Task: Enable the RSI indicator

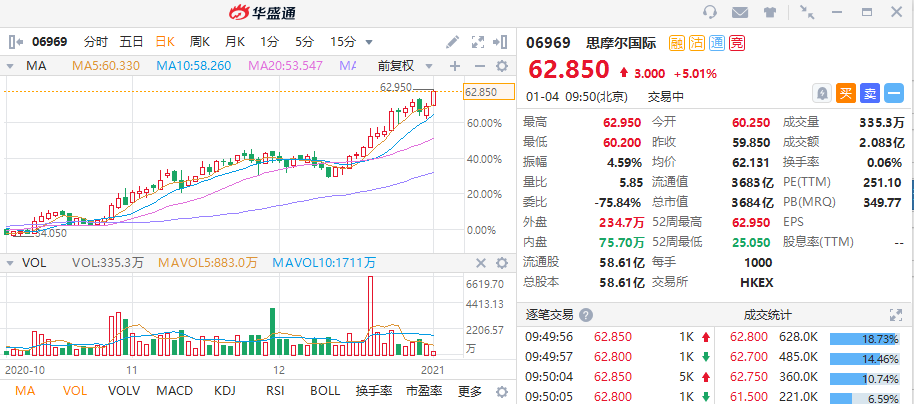Action: (x=274, y=391)
